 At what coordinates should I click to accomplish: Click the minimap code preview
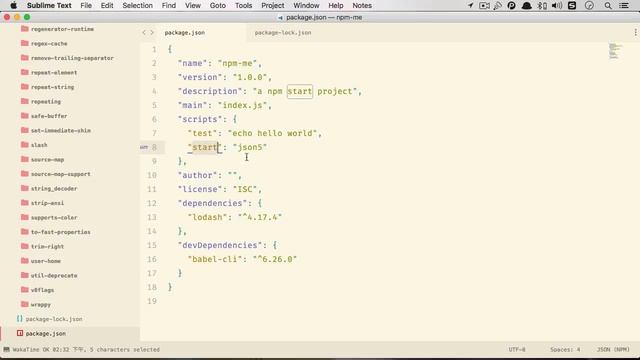tap(615, 51)
